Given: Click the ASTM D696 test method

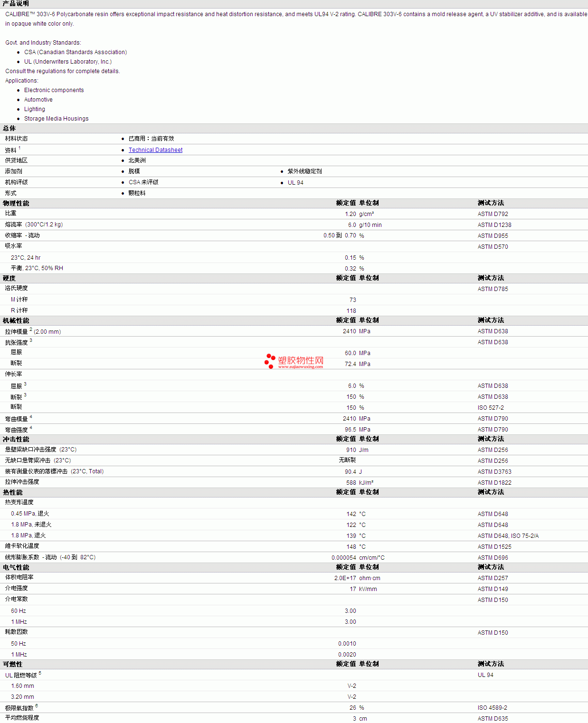Looking at the screenshot, I should coord(493,558).
